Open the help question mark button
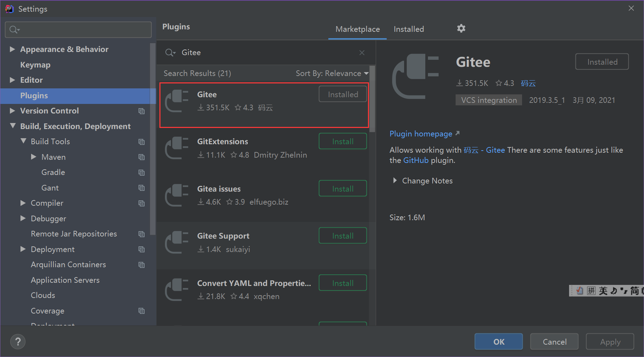Viewport: 644px width, 357px height. [18, 342]
